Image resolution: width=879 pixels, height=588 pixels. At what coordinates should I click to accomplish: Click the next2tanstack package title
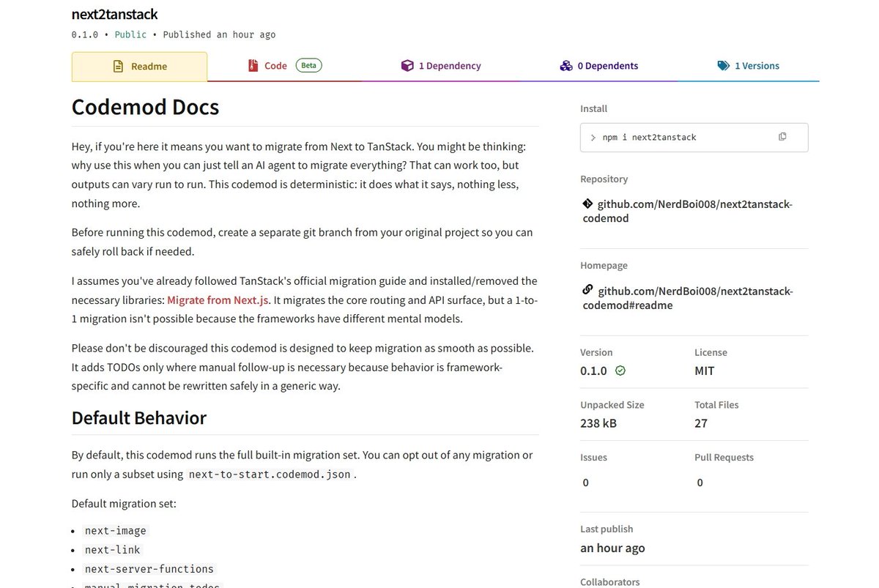click(x=114, y=14)
